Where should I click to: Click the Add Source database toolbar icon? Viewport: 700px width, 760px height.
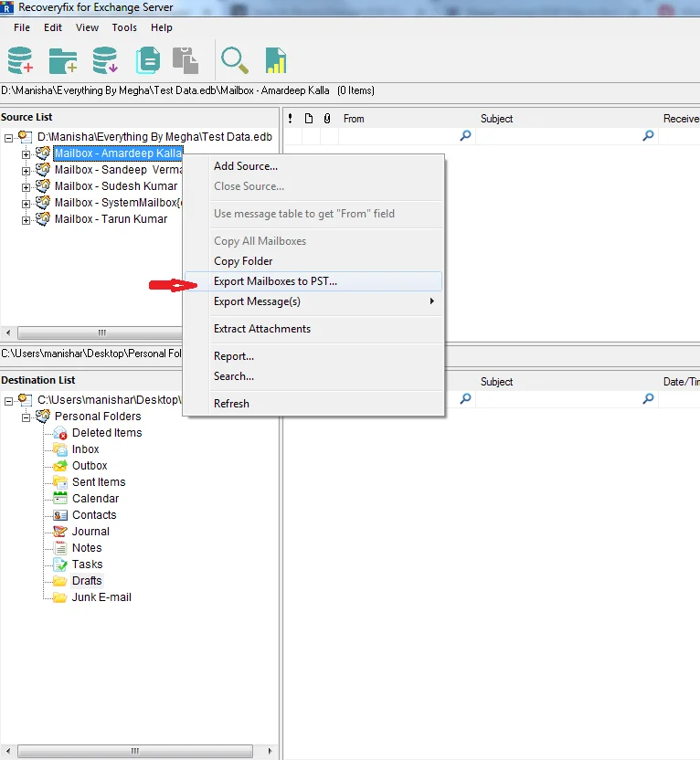20,60
